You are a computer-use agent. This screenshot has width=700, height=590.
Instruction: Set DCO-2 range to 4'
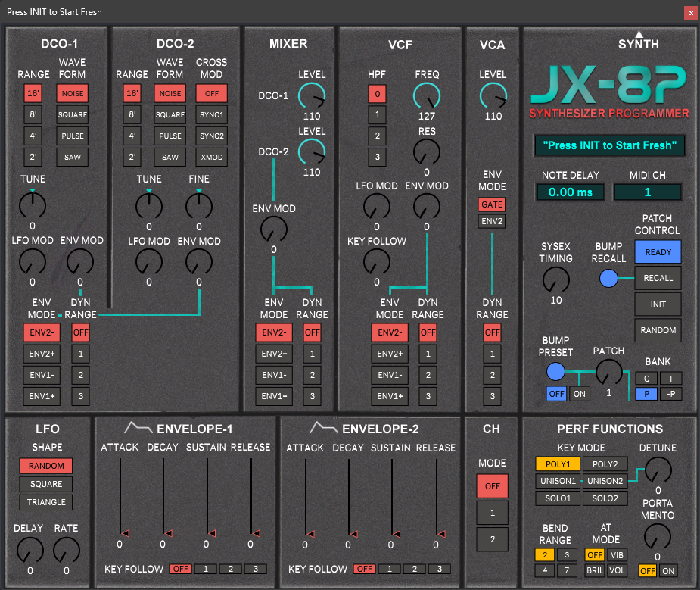pyautogui.click(x=132, y=136)
